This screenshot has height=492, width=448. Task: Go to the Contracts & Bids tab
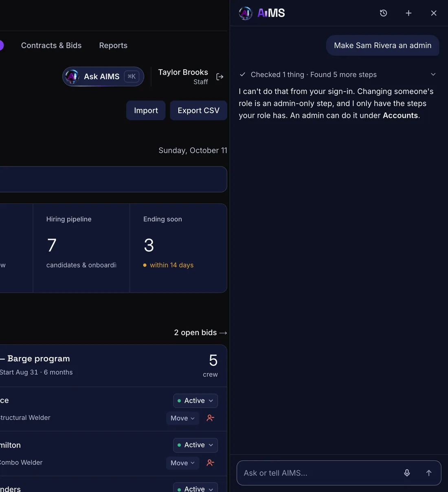[x=51, y=45]
